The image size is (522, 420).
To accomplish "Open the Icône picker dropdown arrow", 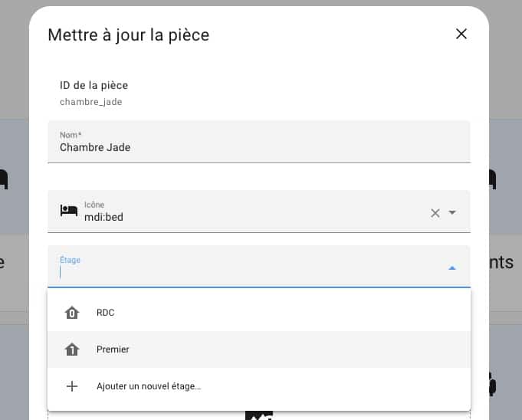I will 452,212.
